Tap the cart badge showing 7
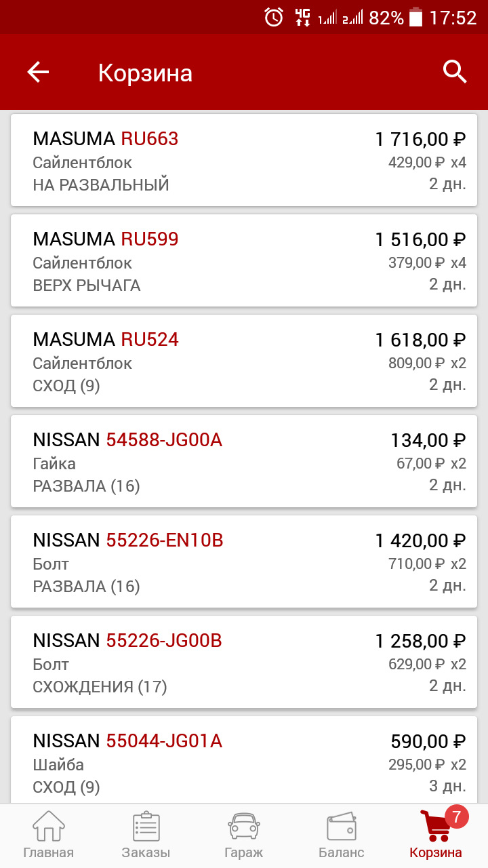Screen dimensions: 488x868 [x=456, y=816]
